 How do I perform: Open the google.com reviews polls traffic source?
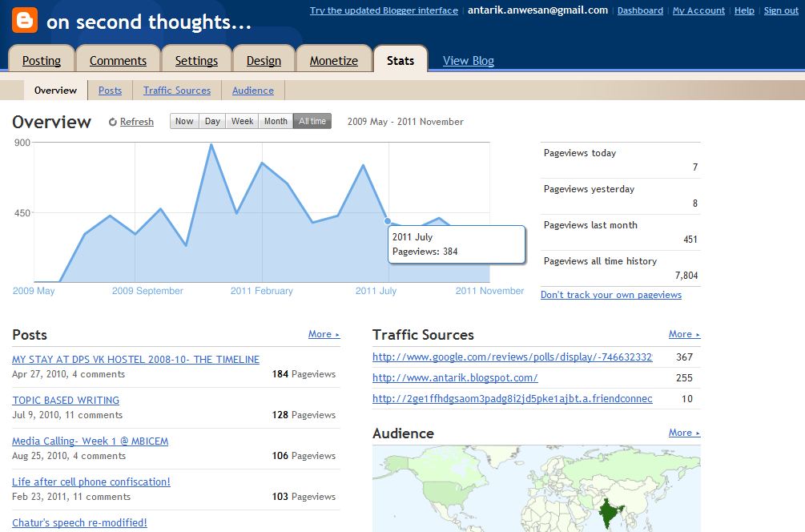pyautogui.click(x=513, y=357)
